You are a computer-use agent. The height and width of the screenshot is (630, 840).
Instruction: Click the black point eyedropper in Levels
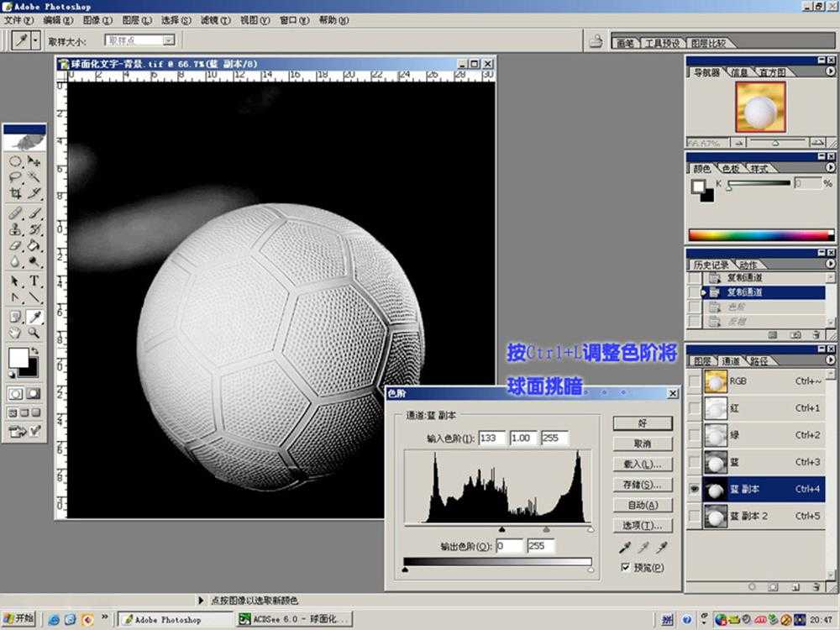pos(624,548)
